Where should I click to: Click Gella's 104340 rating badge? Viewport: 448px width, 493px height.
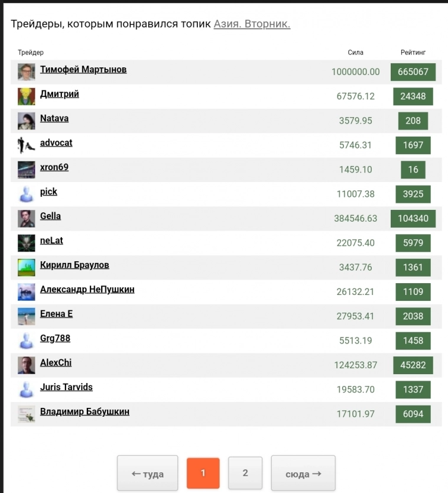click(x=413, y=219)
